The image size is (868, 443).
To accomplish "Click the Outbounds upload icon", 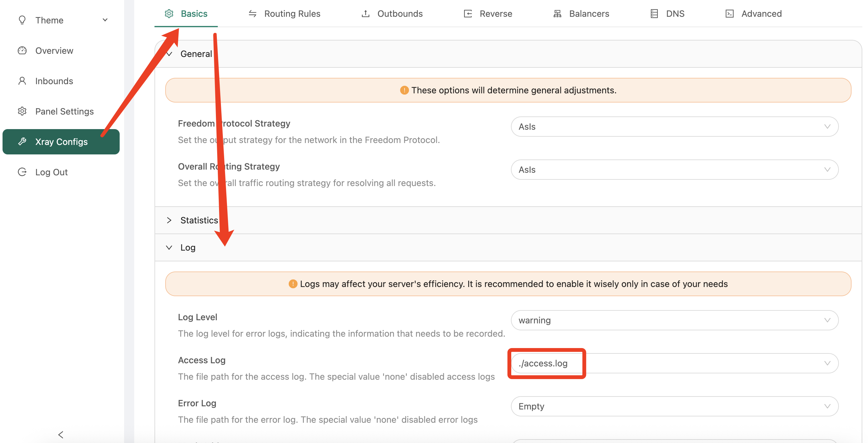I will pyautogui.click(x=365, y=14).
